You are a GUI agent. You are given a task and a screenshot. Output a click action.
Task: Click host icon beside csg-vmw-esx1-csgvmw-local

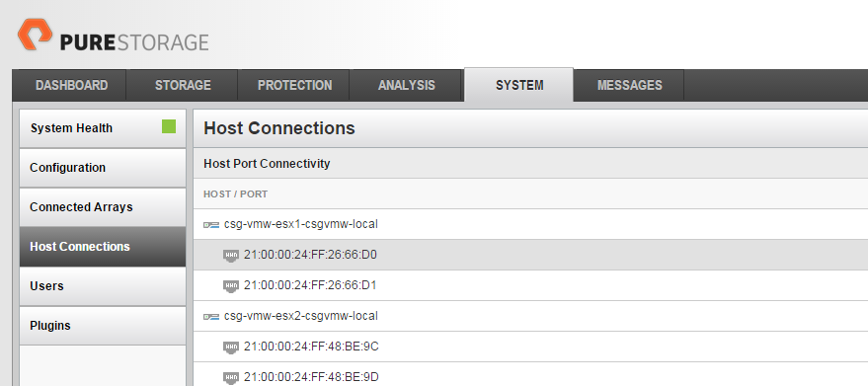[x=211, y=225]
